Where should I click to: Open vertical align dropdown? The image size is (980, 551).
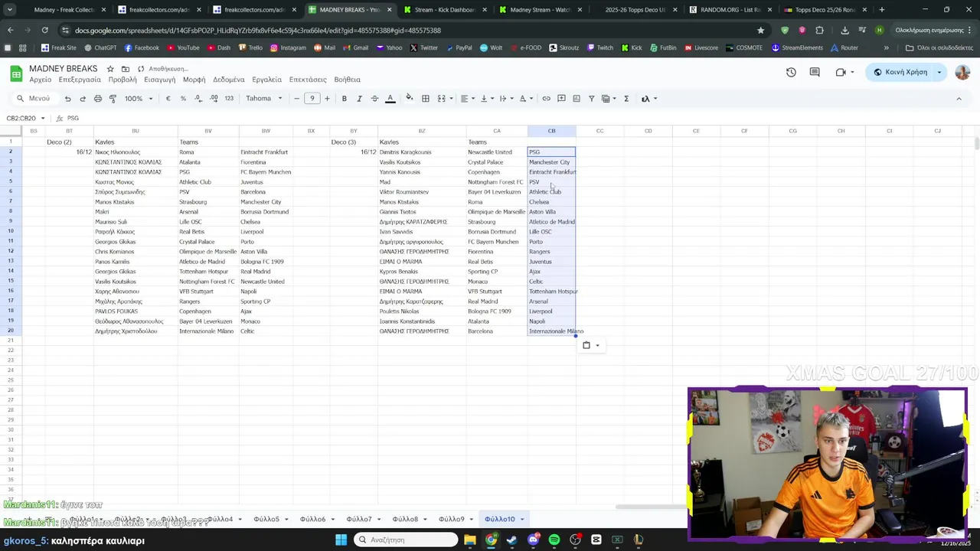point(486,99)
